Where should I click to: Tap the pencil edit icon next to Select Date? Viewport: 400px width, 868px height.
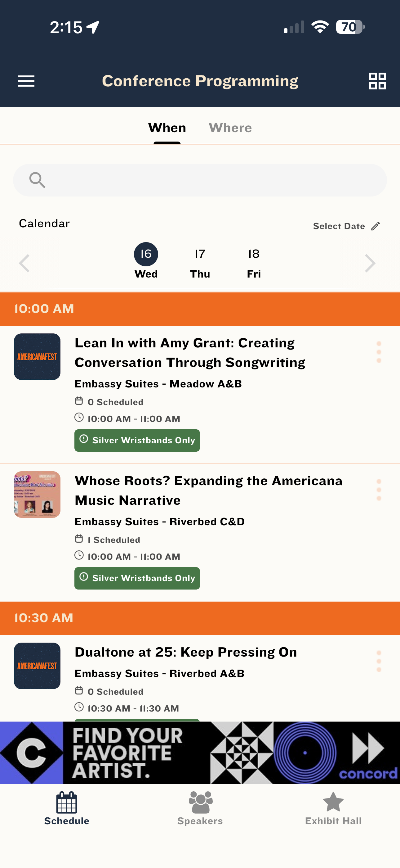tap(376, 226)
